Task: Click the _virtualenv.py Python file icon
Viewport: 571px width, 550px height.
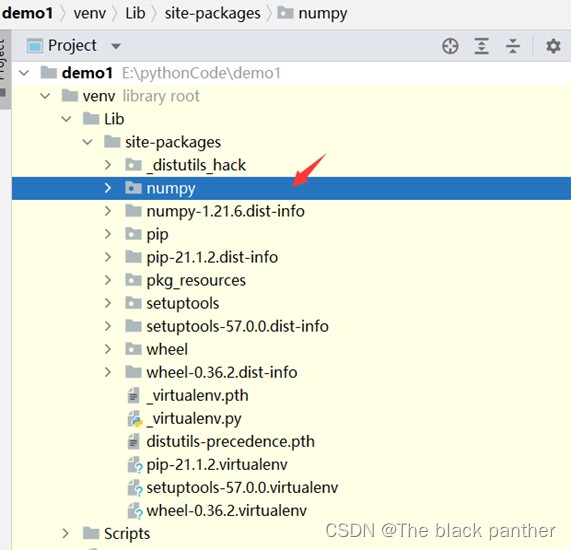Action: coord(134,419)
